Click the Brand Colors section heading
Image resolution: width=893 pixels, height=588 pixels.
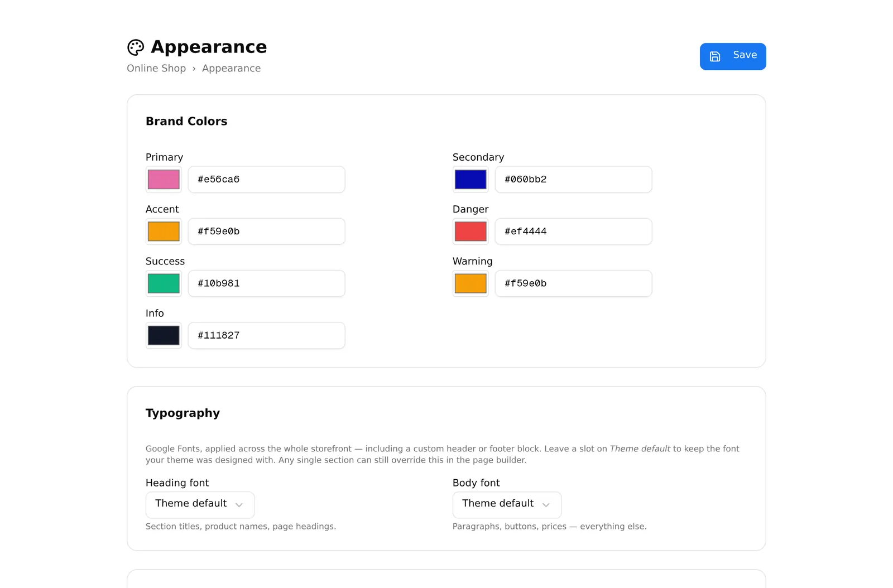pyautogui.click(x=186, y=121)
